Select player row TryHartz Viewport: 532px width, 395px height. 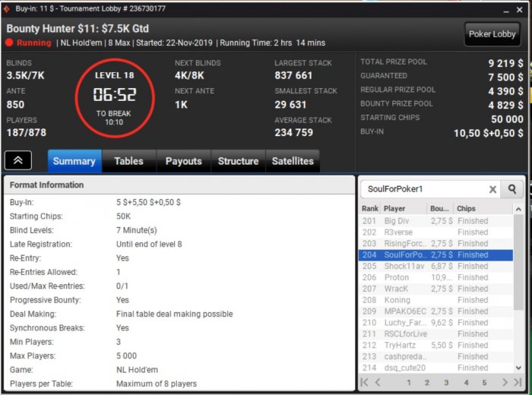point(436,345)
